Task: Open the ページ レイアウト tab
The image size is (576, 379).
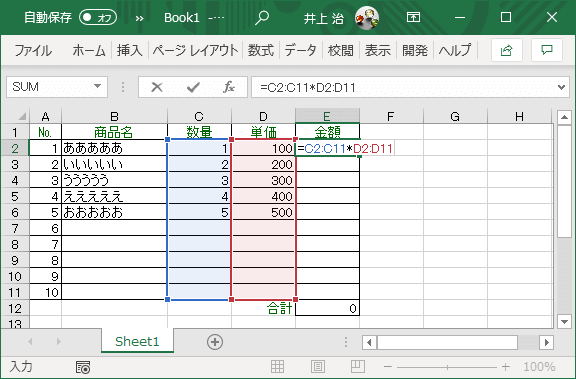Action: point(195,50)
